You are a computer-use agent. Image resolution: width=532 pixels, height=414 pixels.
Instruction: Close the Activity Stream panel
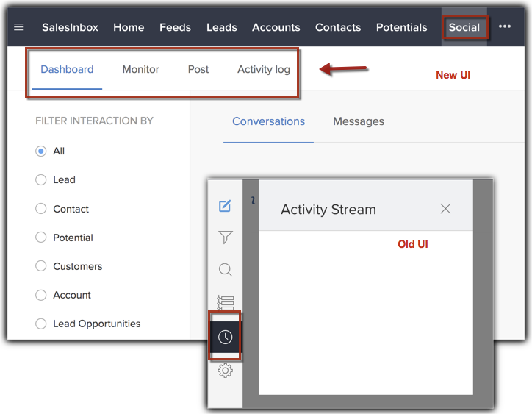(445, 209)
